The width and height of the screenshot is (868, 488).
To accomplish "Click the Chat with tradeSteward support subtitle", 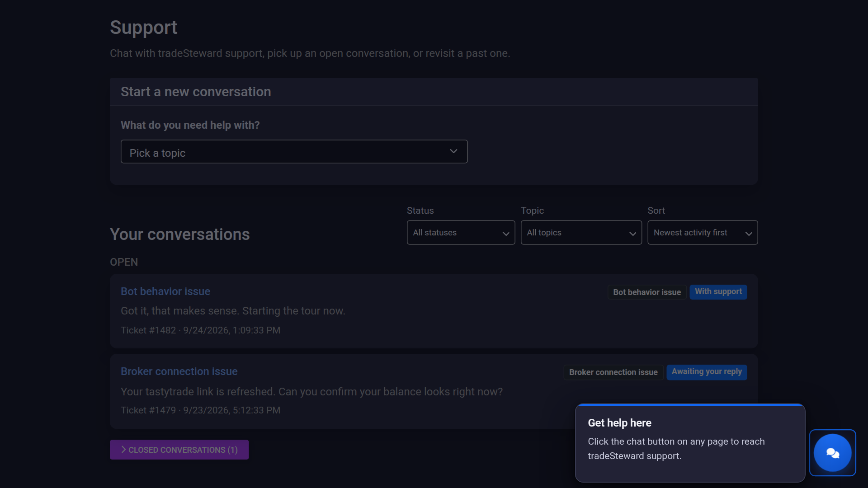I will (x=310, y=53).
